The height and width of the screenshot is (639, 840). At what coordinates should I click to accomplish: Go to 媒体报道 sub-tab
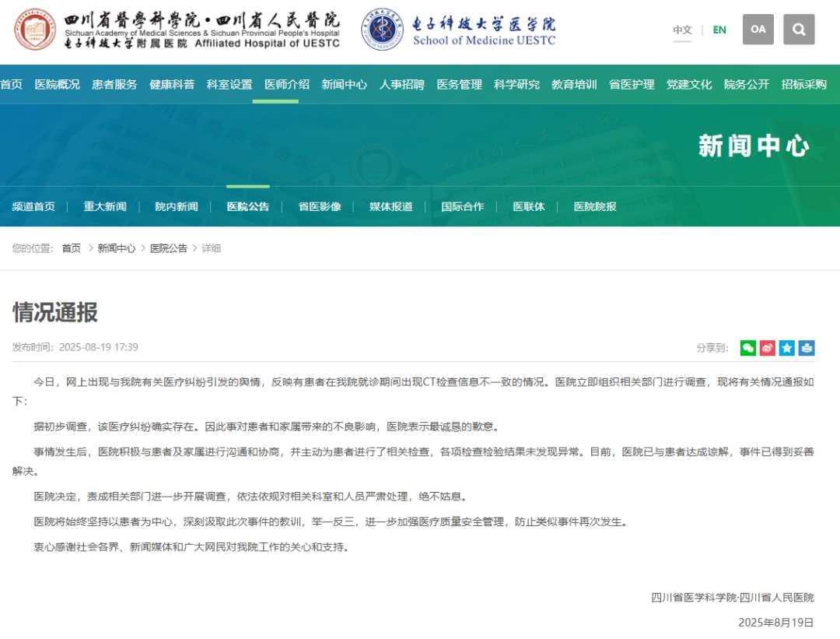391,207
